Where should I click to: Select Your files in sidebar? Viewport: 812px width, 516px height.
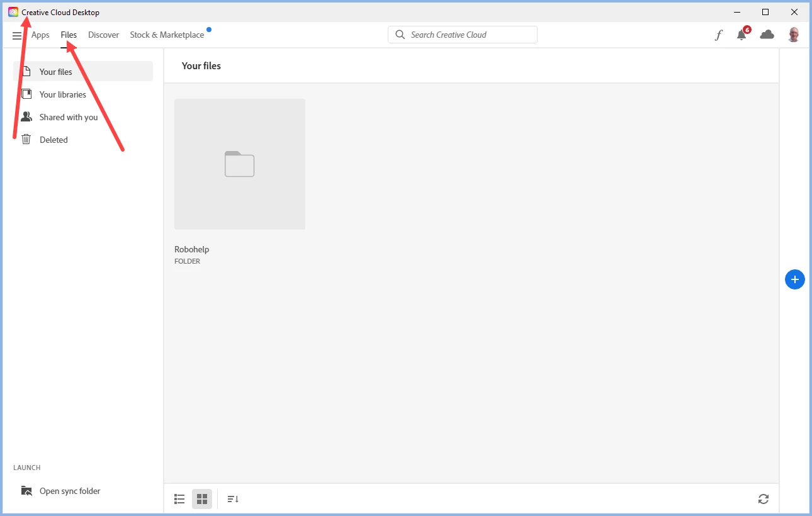click(x=83, y=71)
